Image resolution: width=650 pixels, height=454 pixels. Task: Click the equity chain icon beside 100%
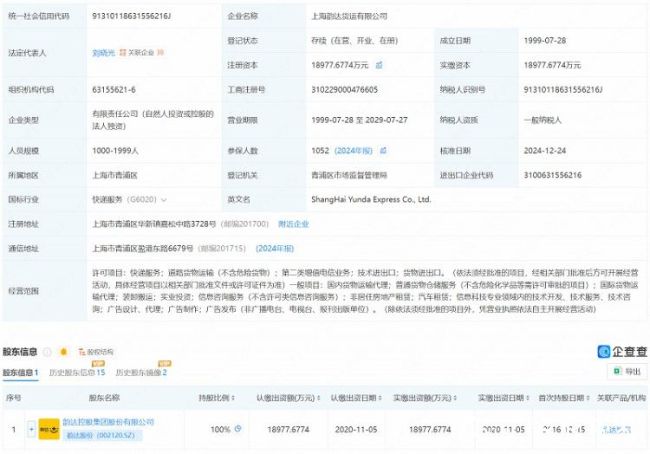pos(238,429)
